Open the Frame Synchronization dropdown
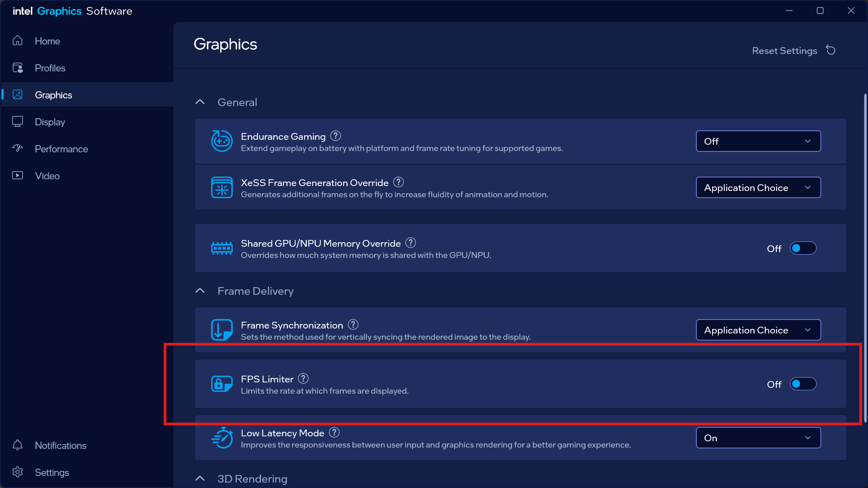Viewport: 868px width, 488px height. (x=758, y=330)
